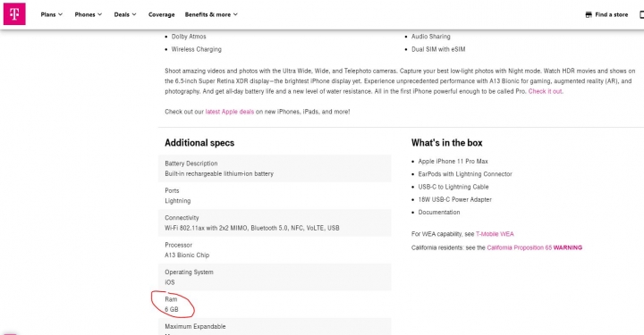Open California Proposition 65 WARNING link
The width and height of the screenshot is (644, 335).
(534, 247)
